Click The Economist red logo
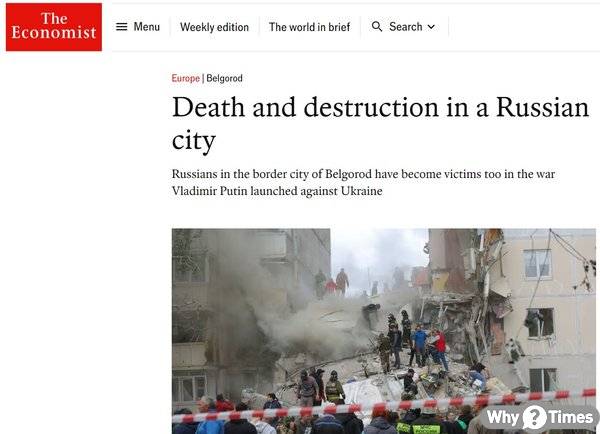The width and height of the screenshot is (600, 434). tap(54, 27)
